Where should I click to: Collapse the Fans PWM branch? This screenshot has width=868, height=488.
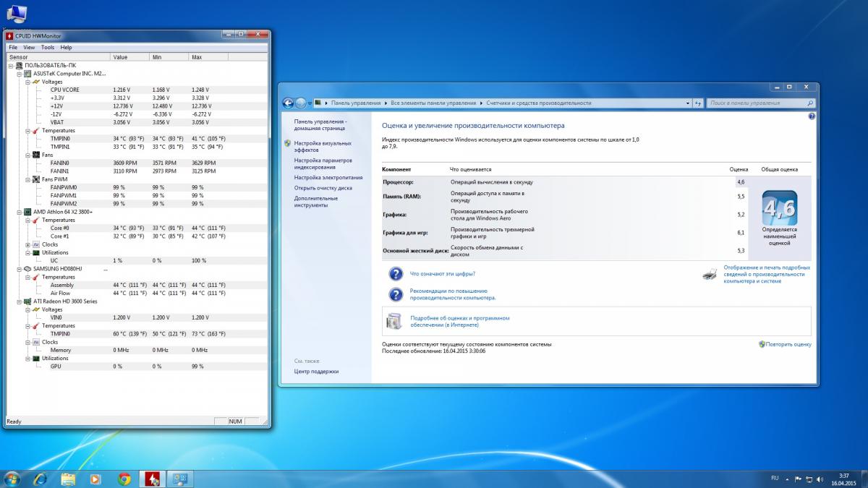coord(27,179)
